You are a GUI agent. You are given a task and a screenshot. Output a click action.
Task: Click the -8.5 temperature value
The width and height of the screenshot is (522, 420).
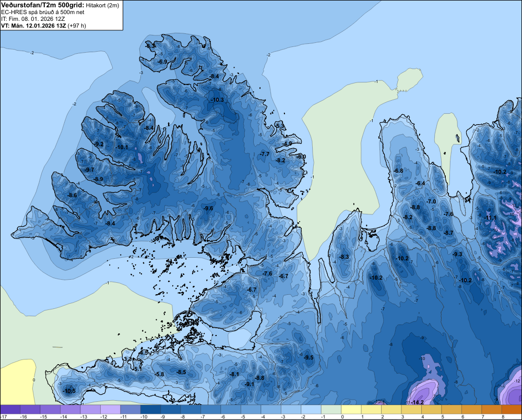pyautogui.click(x=182, y=372)
